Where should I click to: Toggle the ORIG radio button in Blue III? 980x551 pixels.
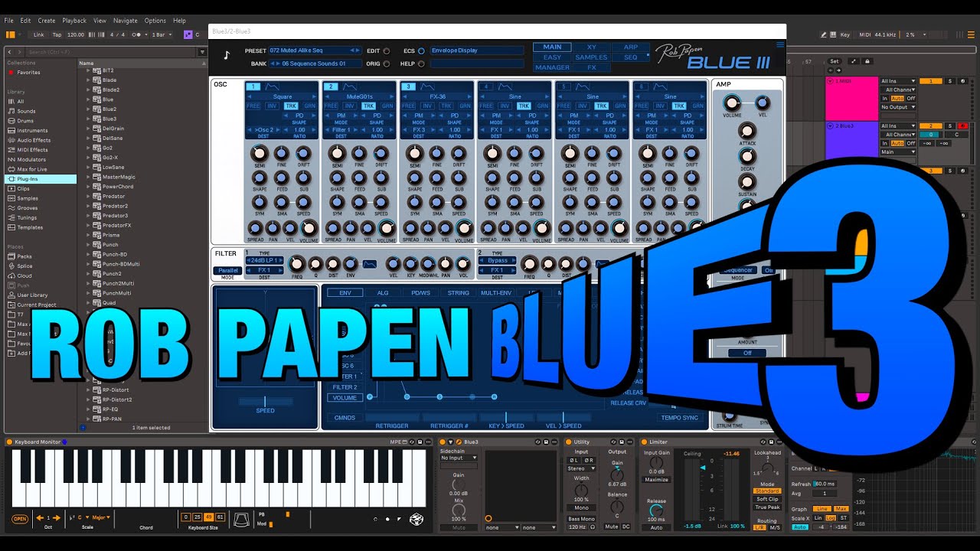[x=387, y=64]
